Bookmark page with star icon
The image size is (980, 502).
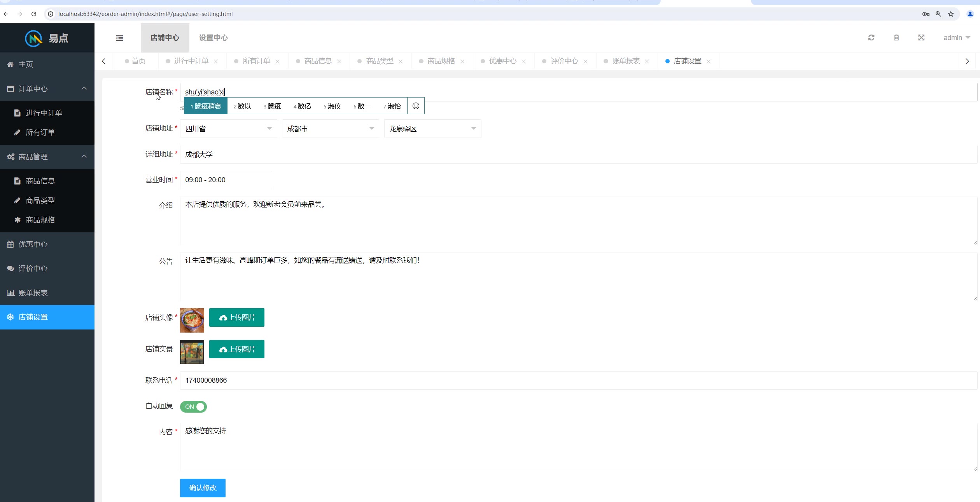[951, 14]
